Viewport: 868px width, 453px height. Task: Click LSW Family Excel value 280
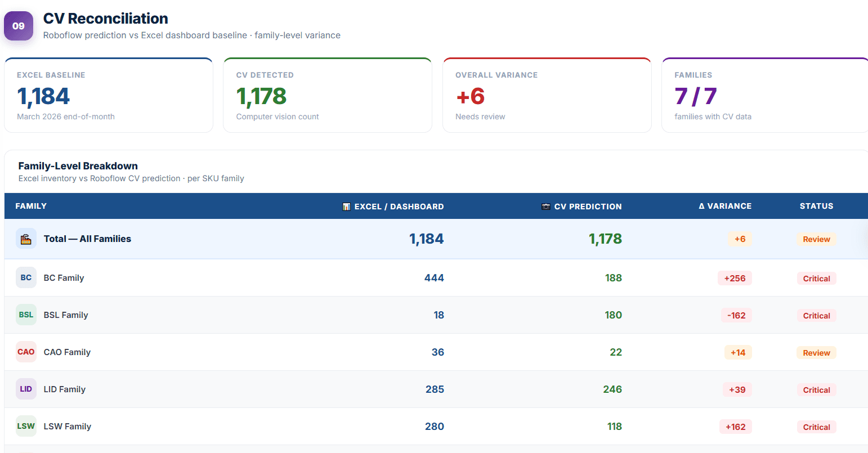(435, 426)
